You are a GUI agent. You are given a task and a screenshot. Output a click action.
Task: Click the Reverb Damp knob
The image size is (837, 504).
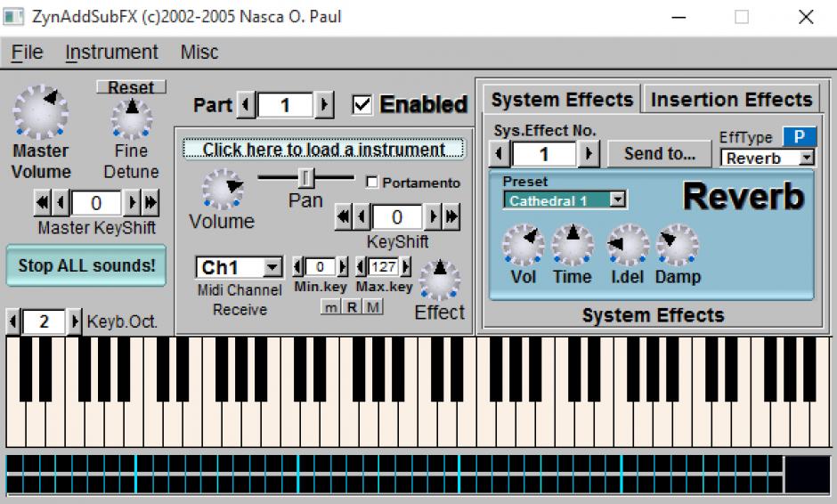click(x=677, y=245)
